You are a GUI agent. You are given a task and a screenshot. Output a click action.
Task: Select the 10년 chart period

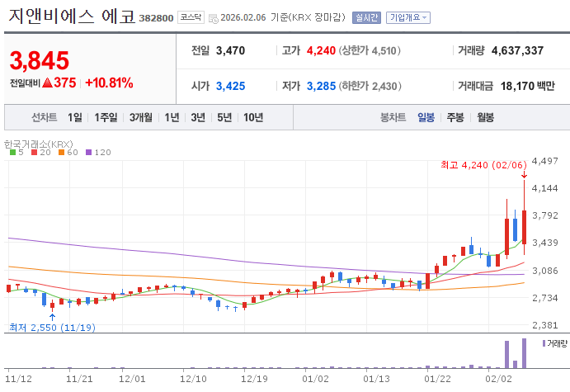(253, 117)
